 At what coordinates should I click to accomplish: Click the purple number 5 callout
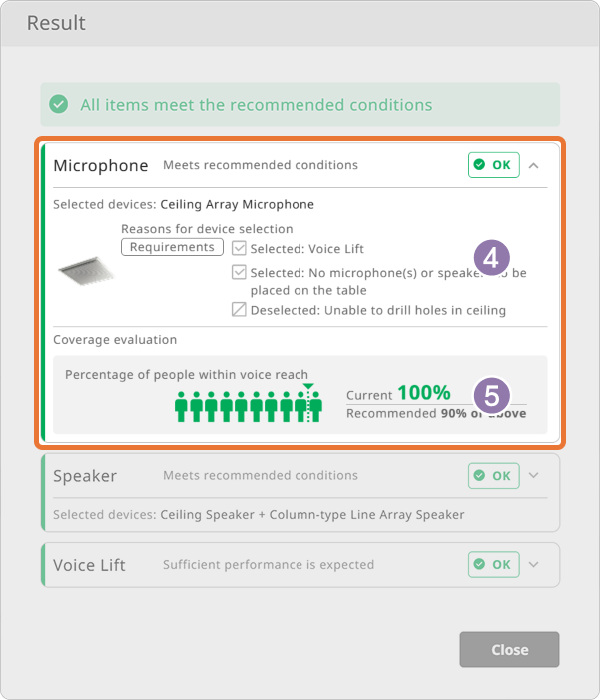491,396
